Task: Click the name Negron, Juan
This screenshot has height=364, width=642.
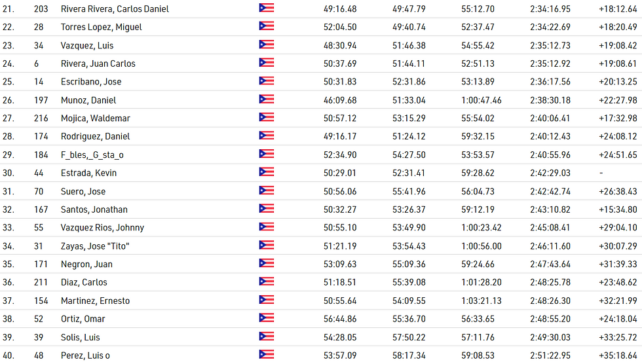Action: click(x=86, y=264)
